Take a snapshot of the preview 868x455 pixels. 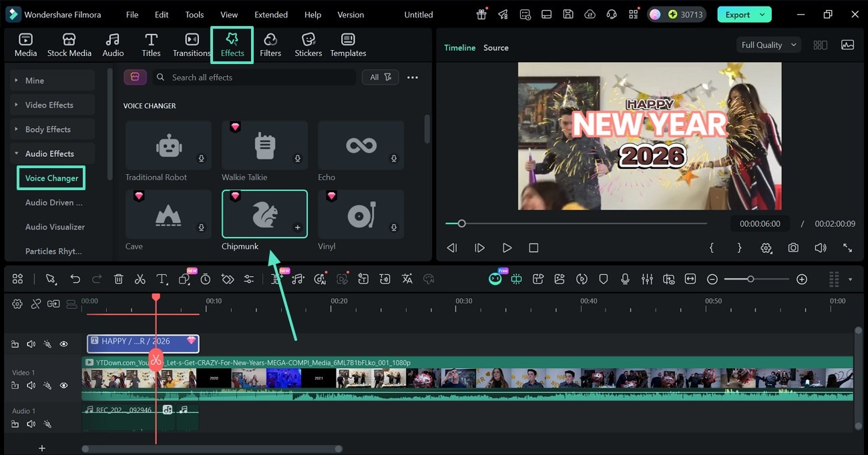point(793,248)
